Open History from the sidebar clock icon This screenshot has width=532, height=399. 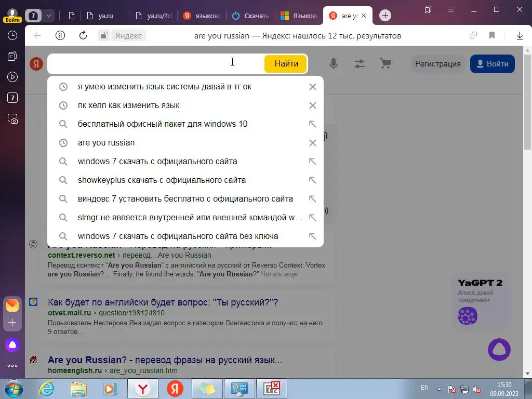pos(12,35)
